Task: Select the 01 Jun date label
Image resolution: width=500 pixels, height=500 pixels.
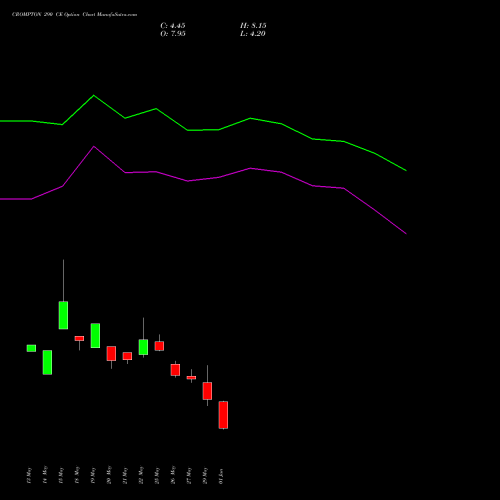Action: click(221, 475)
